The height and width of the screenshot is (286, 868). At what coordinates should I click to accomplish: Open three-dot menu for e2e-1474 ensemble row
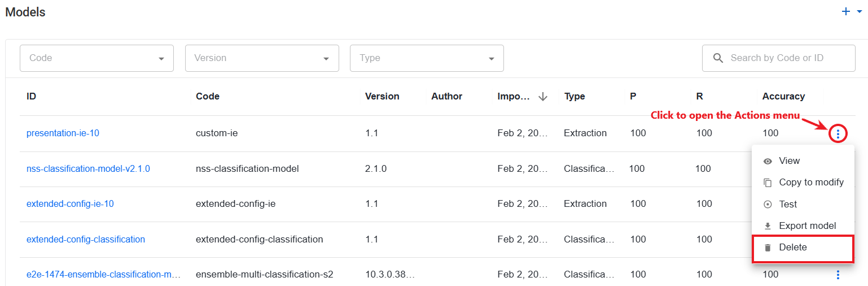pos(838,275)
